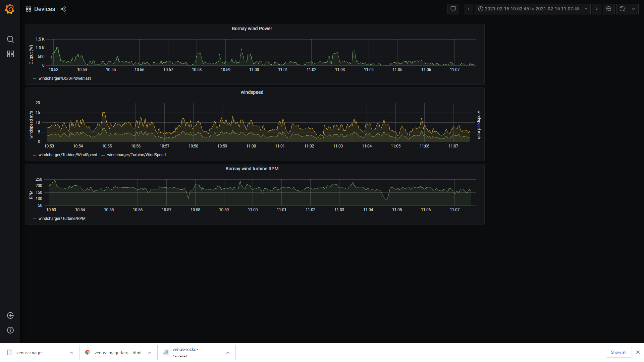Pick color for yellow WindSpeed series swatch
This screenshot has width=644, height=362.
[103, 155]
